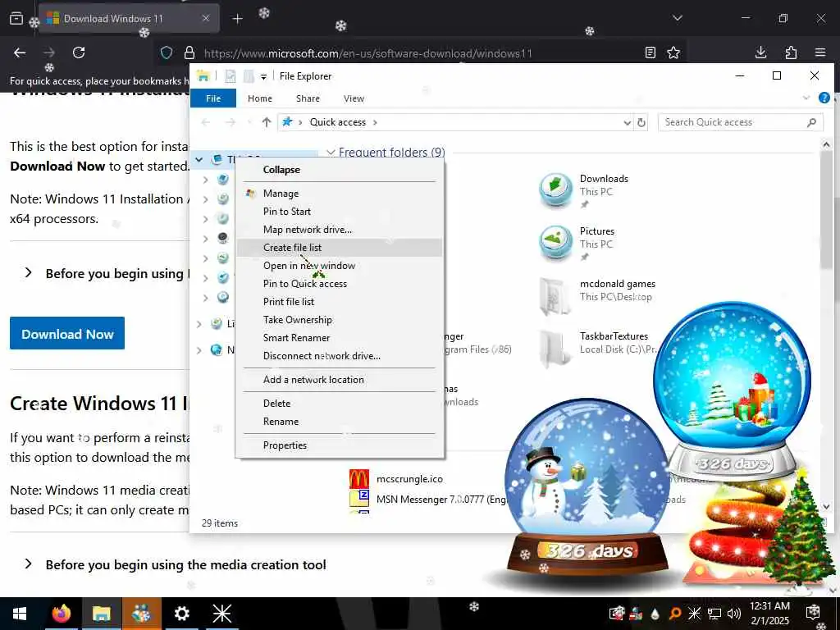Select Smart Renamer
Image resolution: width=840 pixels, height=630 pixels.
340,337
